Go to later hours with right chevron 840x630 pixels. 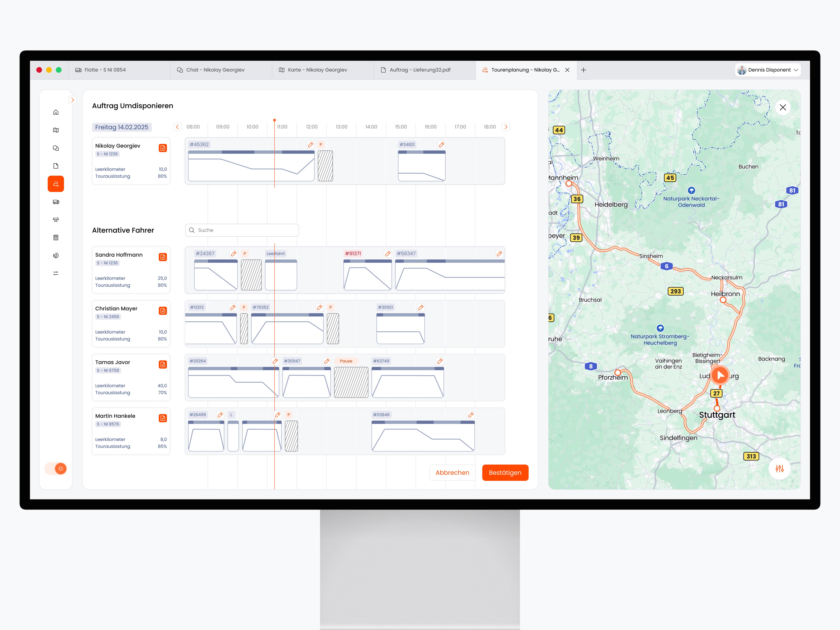506,127
